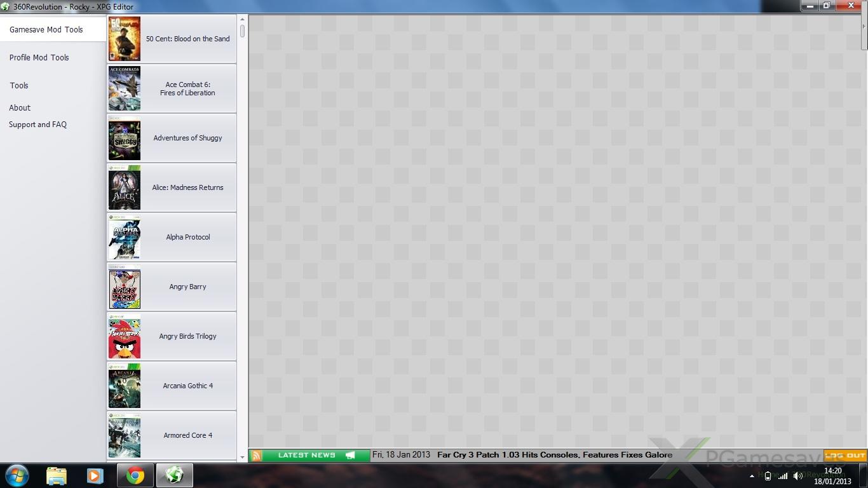Click the RSS feed icon

coord(256,456)
